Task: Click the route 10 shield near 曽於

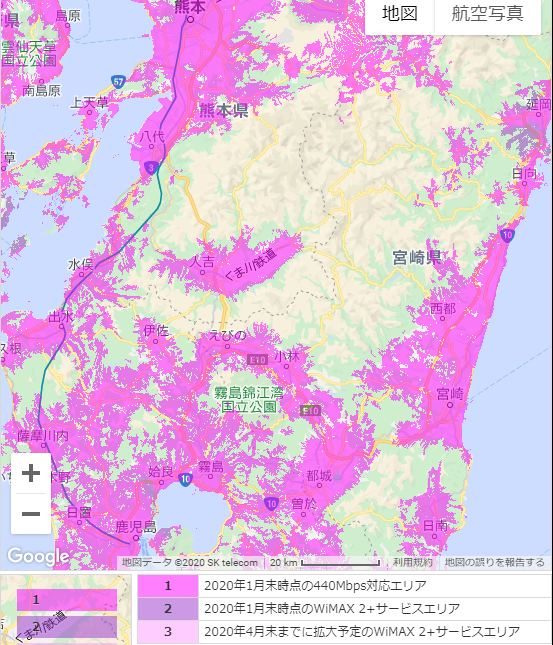Action: pyautogui.click(x=271, y=503)
